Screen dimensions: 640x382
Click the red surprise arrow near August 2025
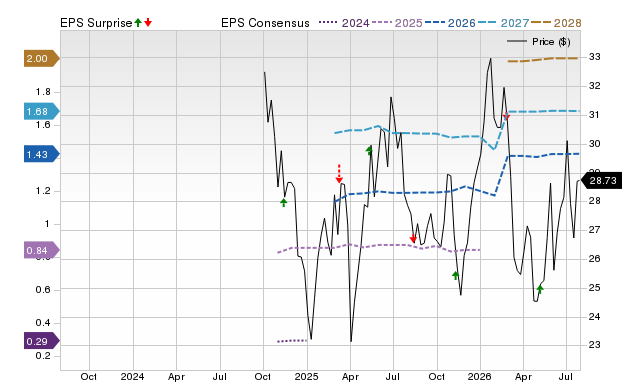pyautogui.click(x=413, y=239)
